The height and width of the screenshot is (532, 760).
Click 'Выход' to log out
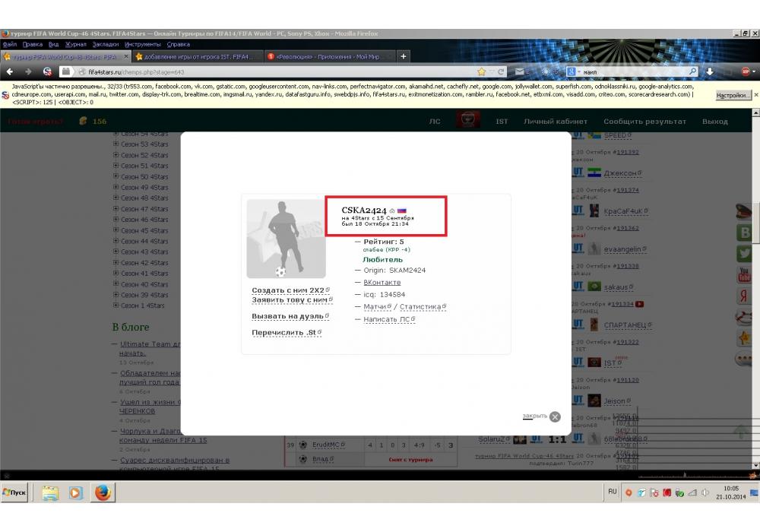coord(715,121)
